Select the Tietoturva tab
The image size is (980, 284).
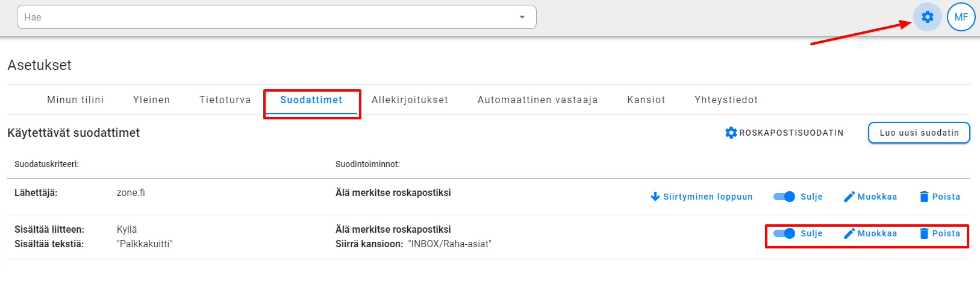point(225,100)
